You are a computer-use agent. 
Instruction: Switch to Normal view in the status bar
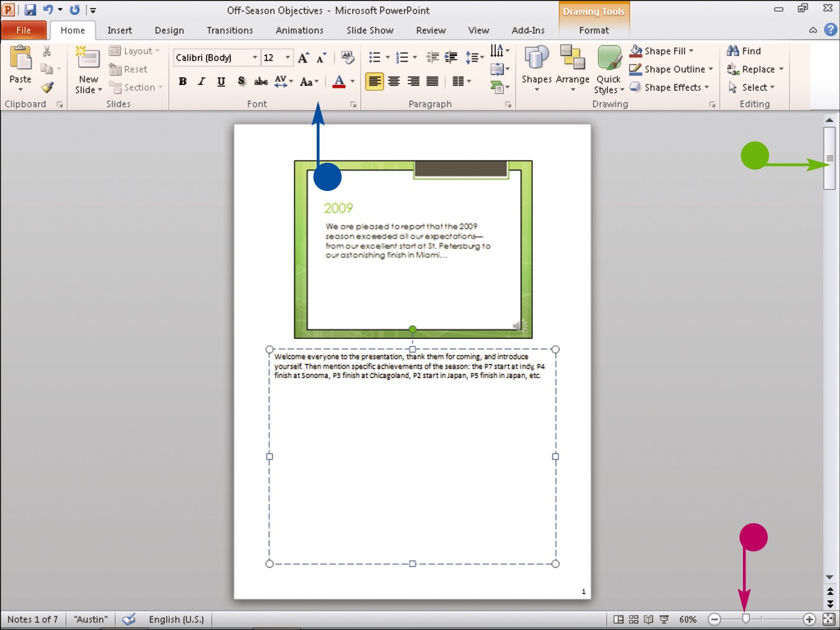[x=618, y=619]
